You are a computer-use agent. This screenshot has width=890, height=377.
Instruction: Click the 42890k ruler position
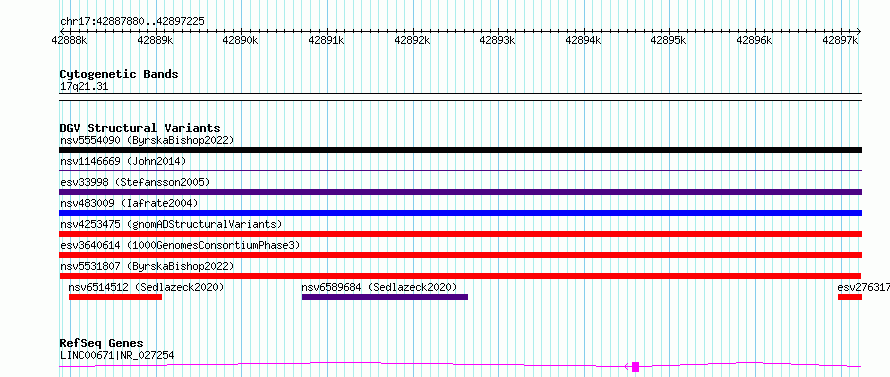coord(241,40)
